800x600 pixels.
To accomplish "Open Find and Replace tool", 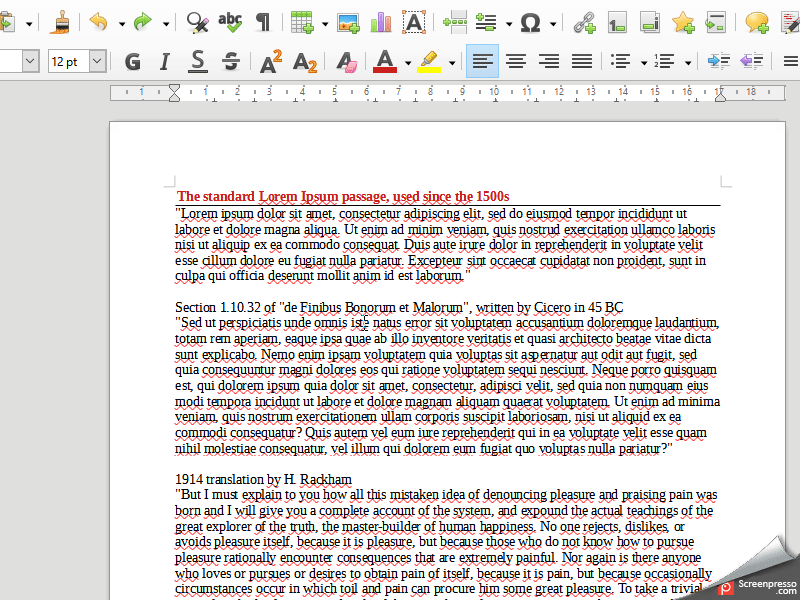I will (x=197, y=22).
